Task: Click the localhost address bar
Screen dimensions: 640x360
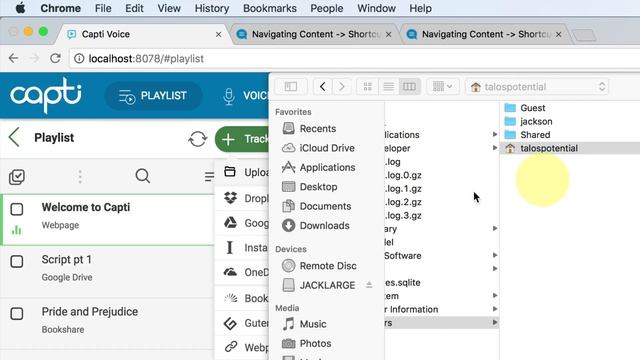Action: pos(354,59)
